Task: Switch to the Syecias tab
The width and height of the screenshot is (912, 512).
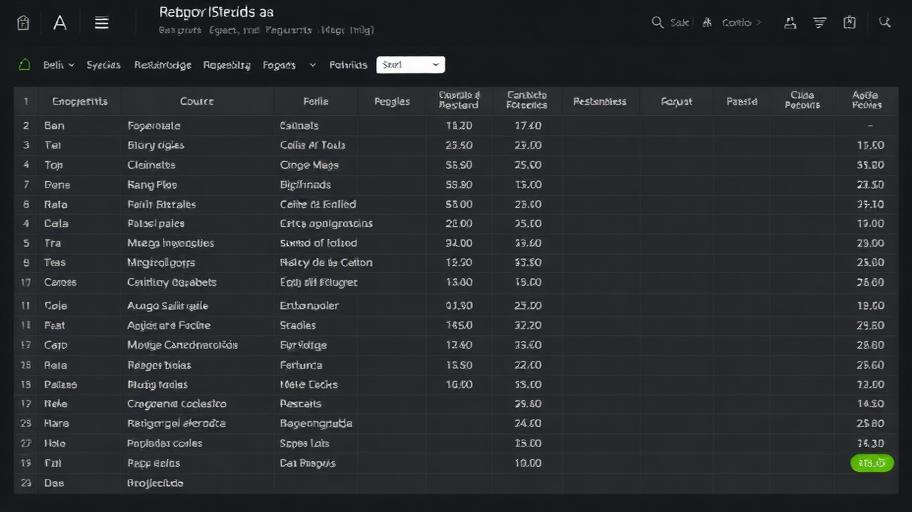Action: coord(104,65)
